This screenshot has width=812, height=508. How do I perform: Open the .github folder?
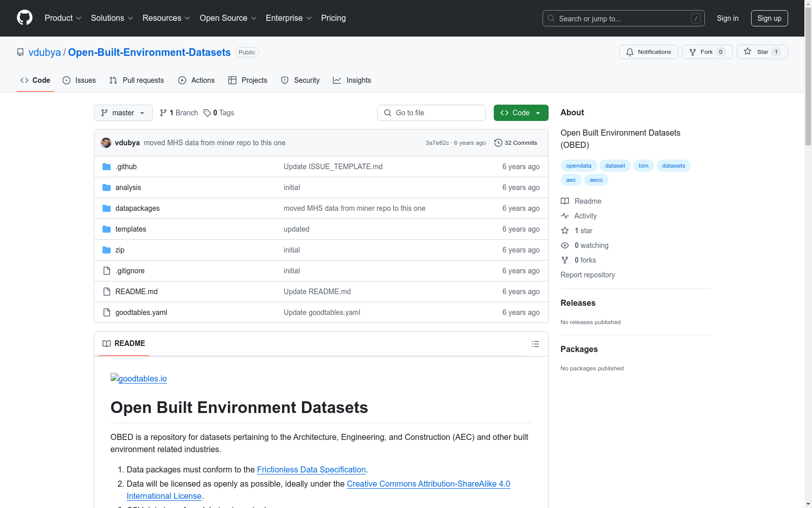coord(126,167)
